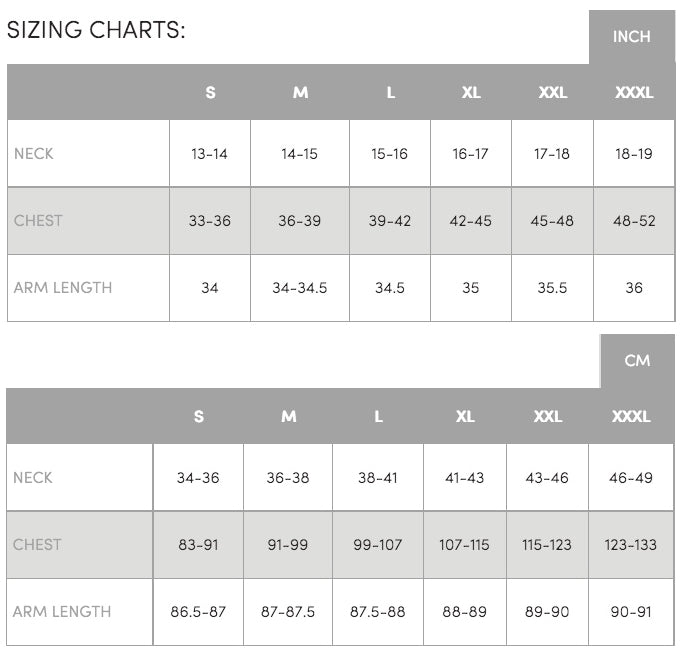Click the CHEST row label in inch table
This screenshot has width=685, height=670.
point(38,221)
